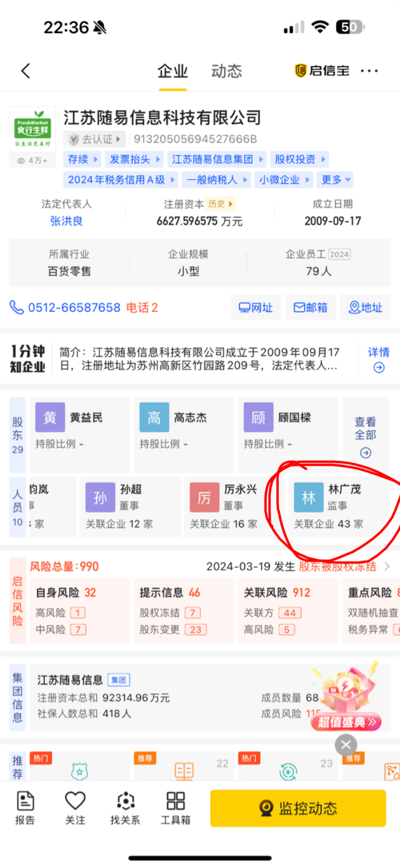Open shareholder 黄益民 avatar
The width and height of the screenshot is (400, 868).
click(x=50, y=417)
